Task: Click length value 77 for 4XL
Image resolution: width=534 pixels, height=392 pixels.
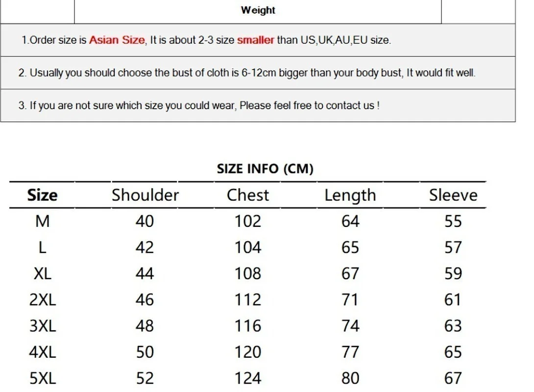Action: click(350, 352)
